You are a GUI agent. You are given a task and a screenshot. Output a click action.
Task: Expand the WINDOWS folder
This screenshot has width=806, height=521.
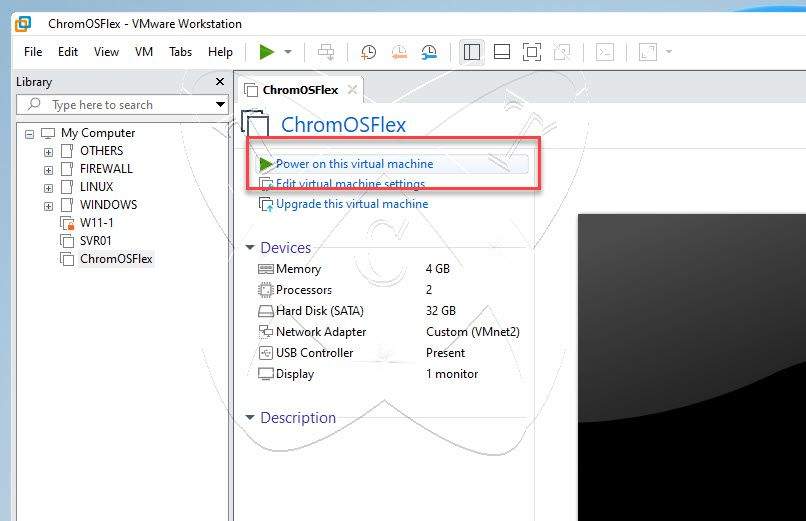click(48, 206)
